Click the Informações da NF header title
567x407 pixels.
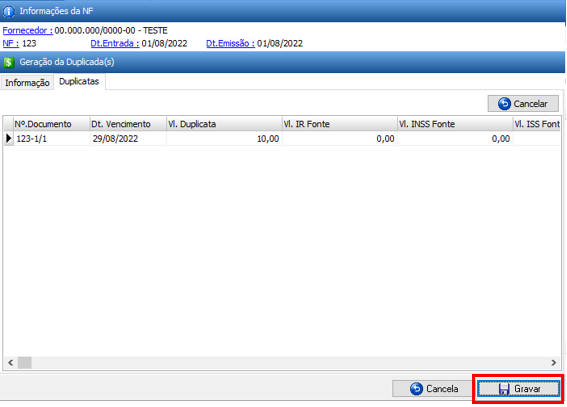[x=56, y=11]
